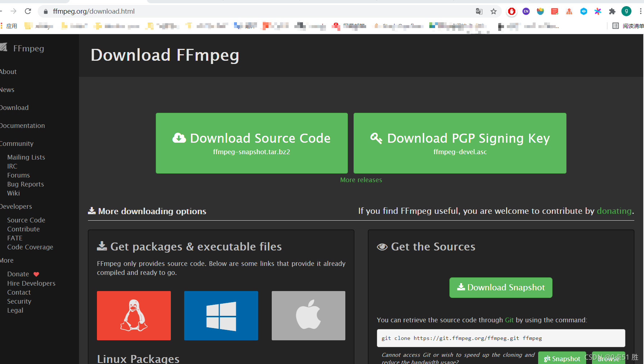Screen dimensions: 644x364
Task: Open the Forums link
Action: (18, 175)
